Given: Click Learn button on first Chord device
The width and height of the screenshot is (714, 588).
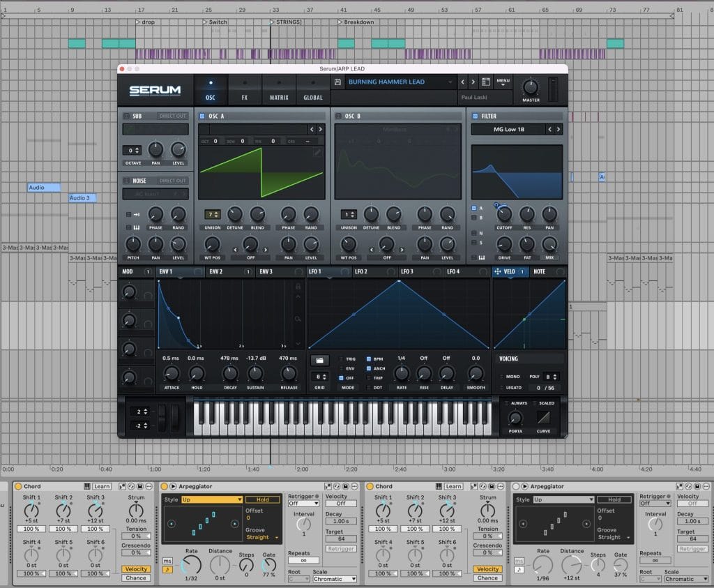Looking at the screenshot, I should (102, 486).
